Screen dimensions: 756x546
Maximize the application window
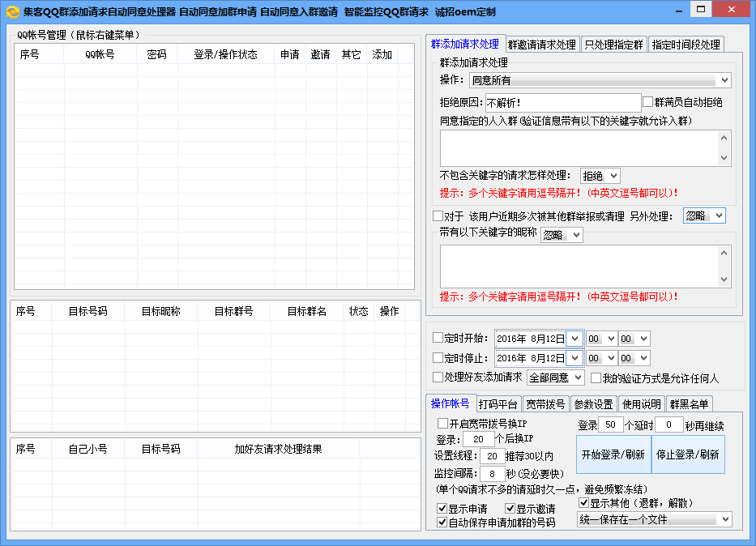(701, 10)
